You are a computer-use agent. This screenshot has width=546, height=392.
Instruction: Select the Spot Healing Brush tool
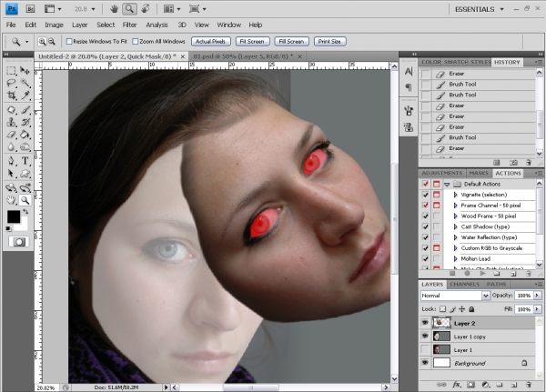pos(11,110)
